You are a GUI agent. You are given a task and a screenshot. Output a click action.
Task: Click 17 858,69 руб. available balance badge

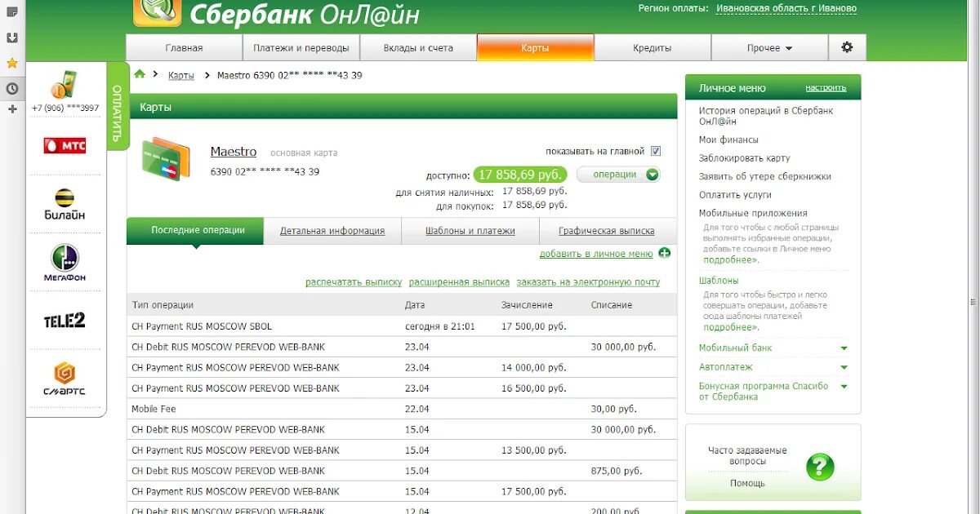(x=519, y=175)
